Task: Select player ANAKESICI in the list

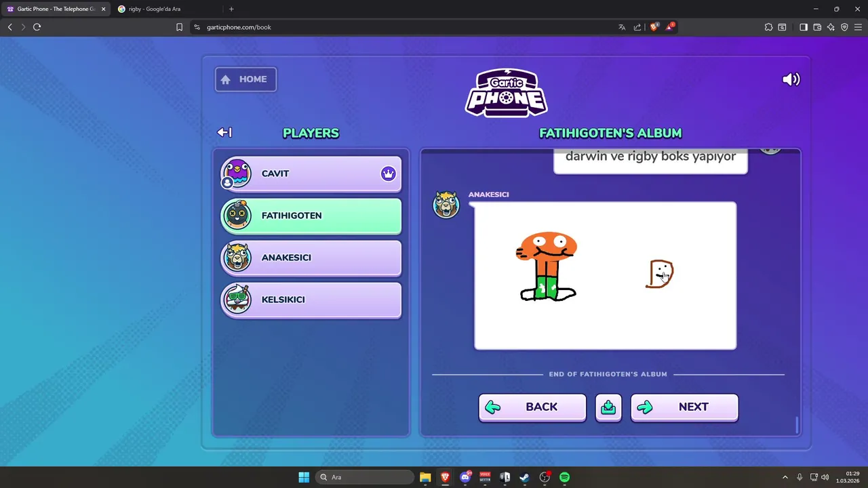Action: point(311,258)
